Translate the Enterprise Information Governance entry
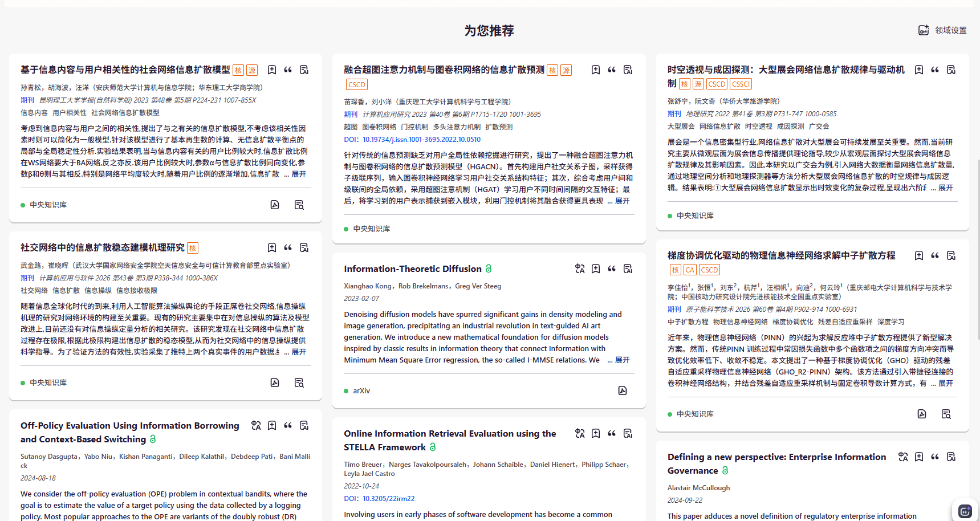Image resolution: width=980 pixels, height=521 pixels. click(903, 457)
